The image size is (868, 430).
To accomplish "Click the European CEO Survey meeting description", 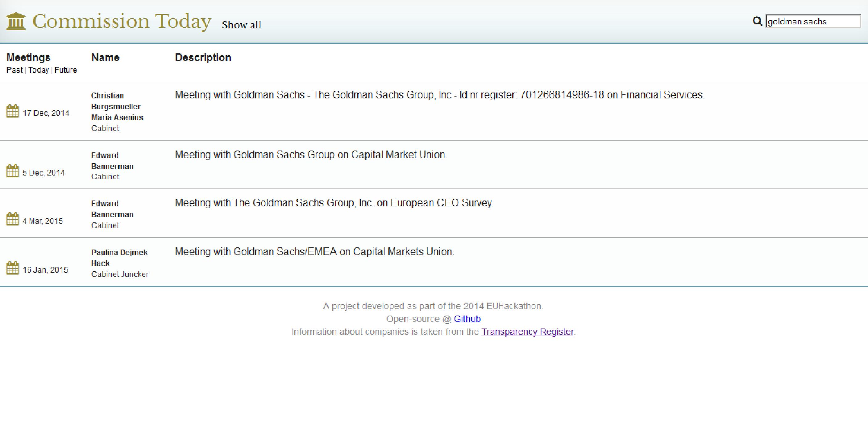I will coord(334,203).
